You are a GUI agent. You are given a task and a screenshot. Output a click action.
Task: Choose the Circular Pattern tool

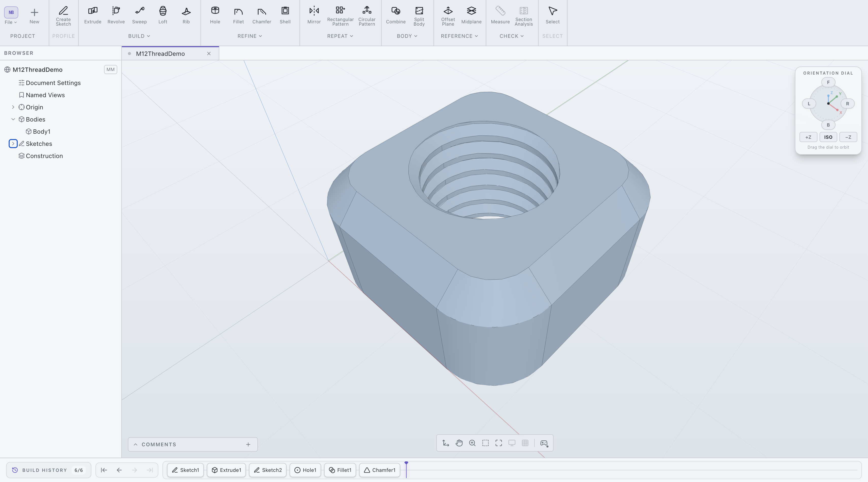pos(367,16)
